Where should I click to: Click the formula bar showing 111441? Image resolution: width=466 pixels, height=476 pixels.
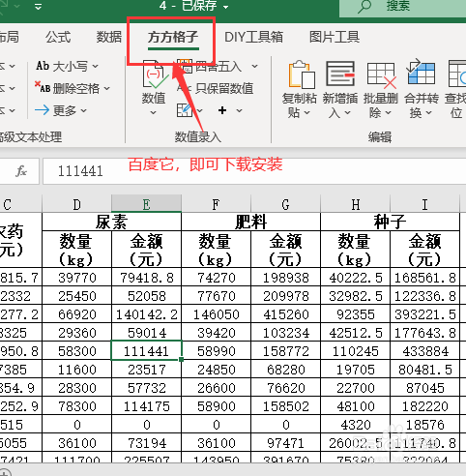pos(254,171)
